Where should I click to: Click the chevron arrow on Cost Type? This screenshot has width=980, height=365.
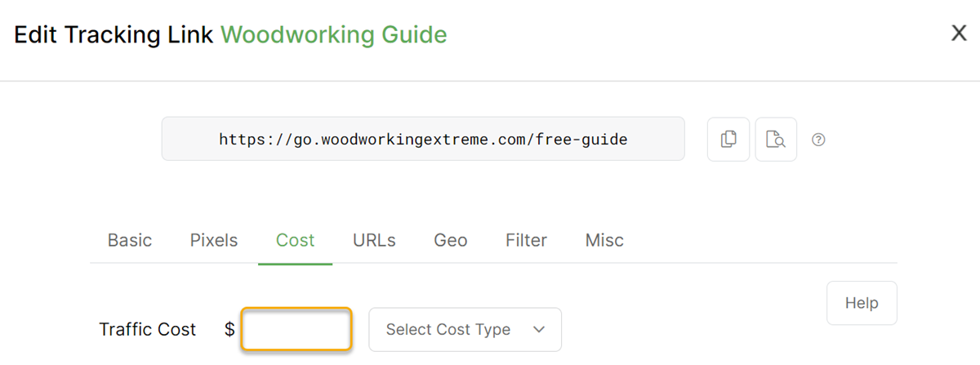pyautogui.click(x=538, y=329)
